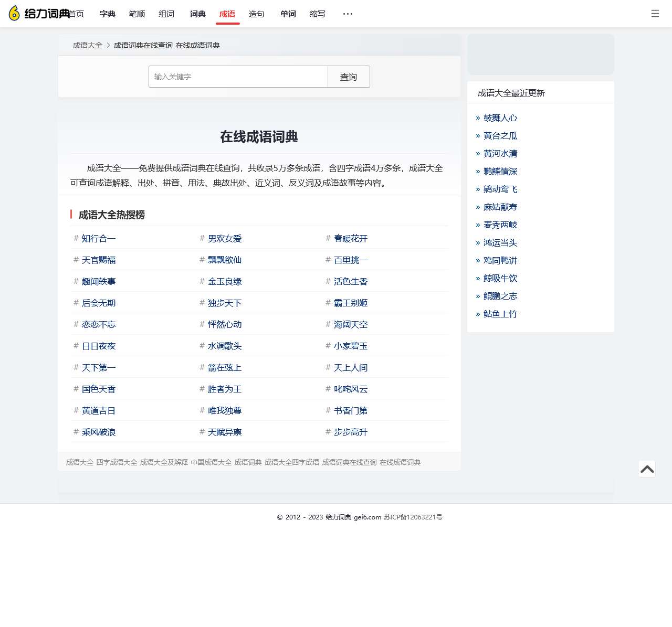
Task: Open hot search idiom 天上人间
Action: (x=351, y=367)
